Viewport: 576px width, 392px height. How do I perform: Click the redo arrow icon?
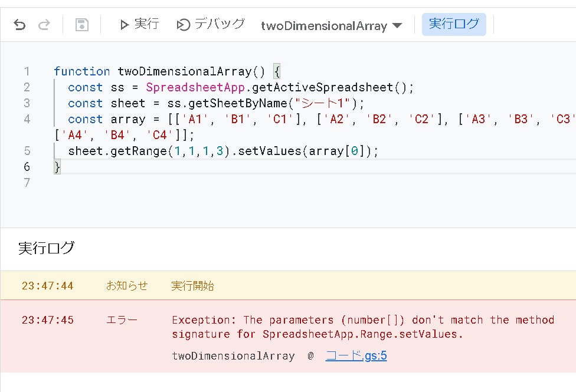44,25
